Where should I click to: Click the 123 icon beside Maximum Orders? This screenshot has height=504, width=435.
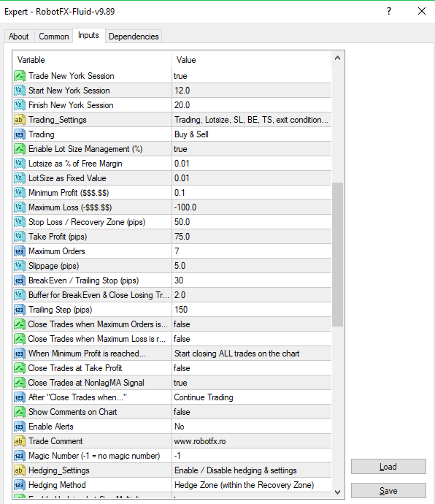[x=19, y=252]
